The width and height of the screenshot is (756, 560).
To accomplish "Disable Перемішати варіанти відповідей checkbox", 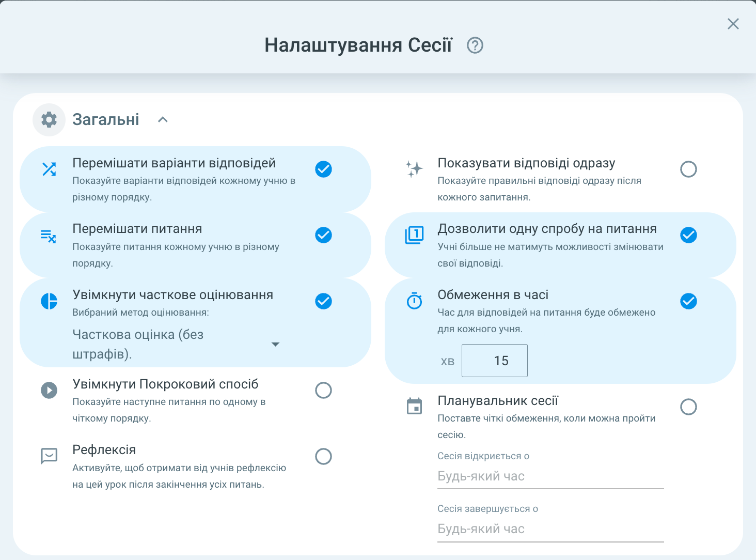I will click(x=323, y=169).
